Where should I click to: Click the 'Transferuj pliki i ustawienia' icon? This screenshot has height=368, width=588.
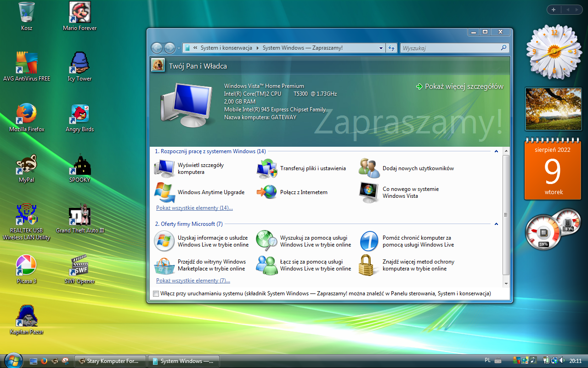(x=267, y=168)
